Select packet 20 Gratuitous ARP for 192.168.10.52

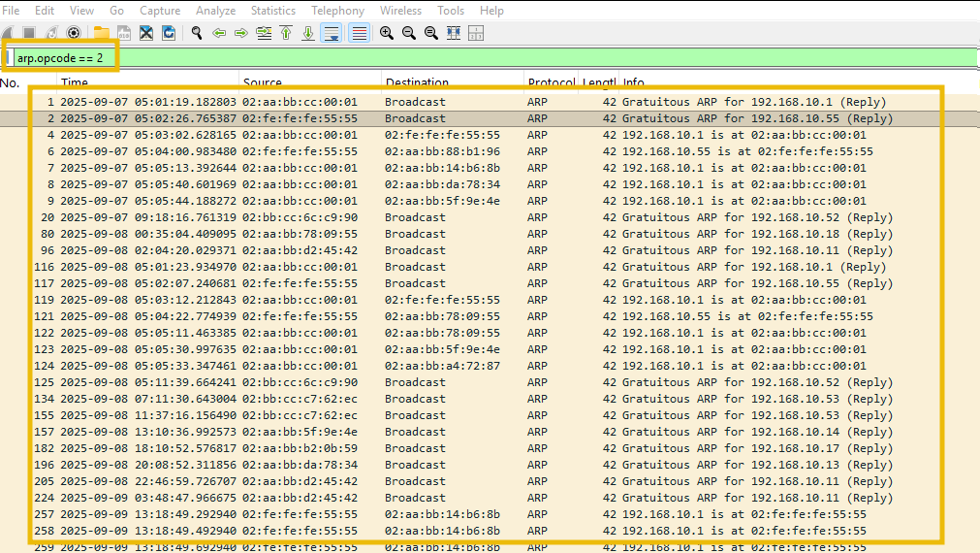pyautogui.click(x=490, y=217)
